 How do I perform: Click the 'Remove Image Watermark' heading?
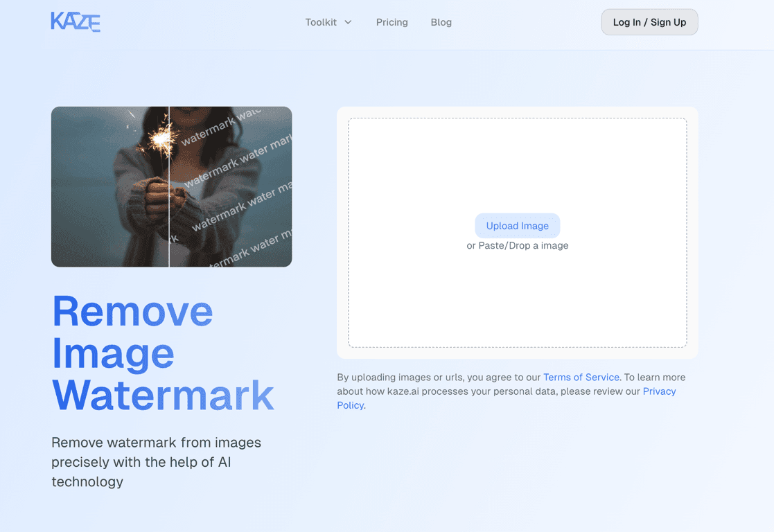[162, 355]
